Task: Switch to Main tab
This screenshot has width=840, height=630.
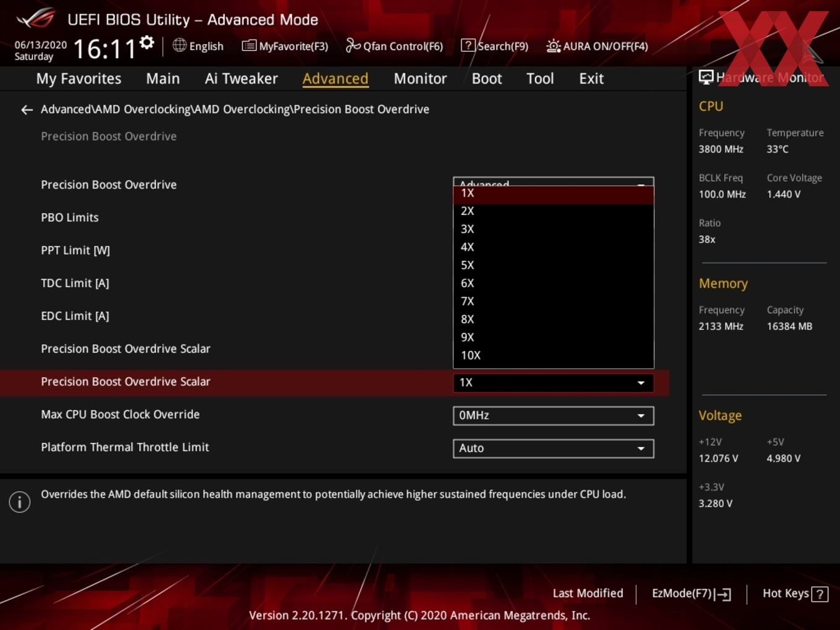Action: point(163,78)
